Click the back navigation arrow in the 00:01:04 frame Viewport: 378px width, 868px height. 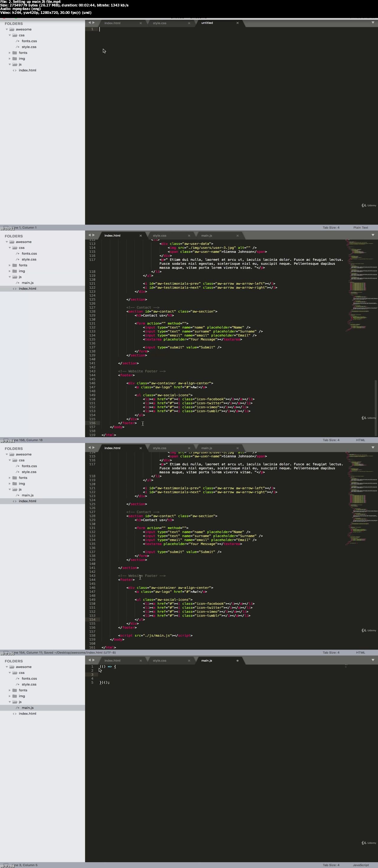(89, 235)
